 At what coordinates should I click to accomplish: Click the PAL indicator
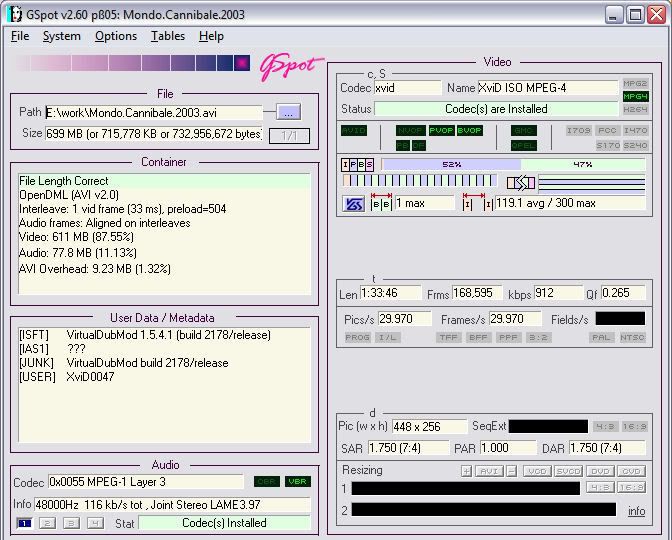(601, 338)
